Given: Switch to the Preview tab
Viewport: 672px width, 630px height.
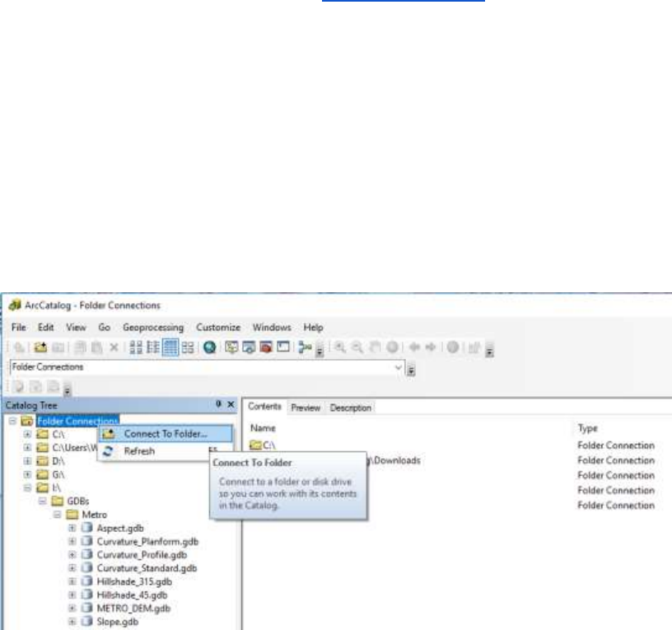Looking at the screenshot, I should pos(306,408).
